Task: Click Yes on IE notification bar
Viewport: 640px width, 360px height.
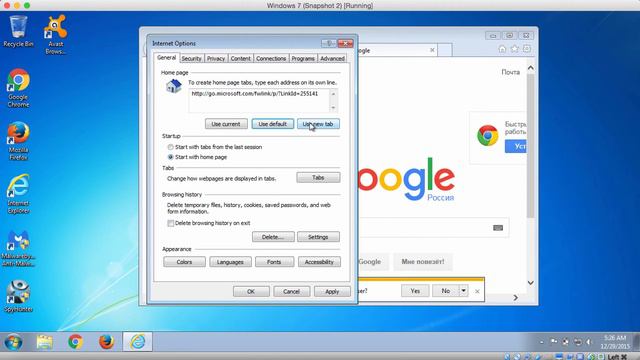Action: [x=415, y=291]
